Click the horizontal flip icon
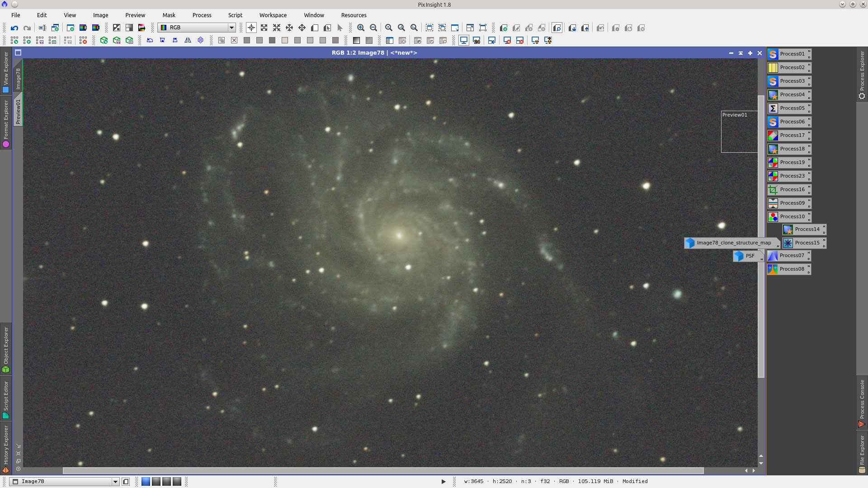The image size is (868, 488). 187,40
